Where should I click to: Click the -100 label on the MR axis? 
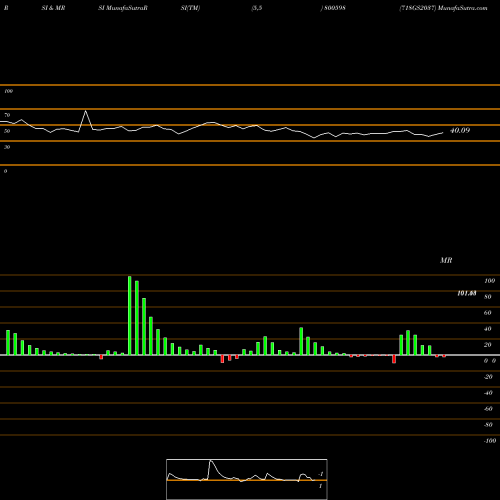click(x=490, y=441)
